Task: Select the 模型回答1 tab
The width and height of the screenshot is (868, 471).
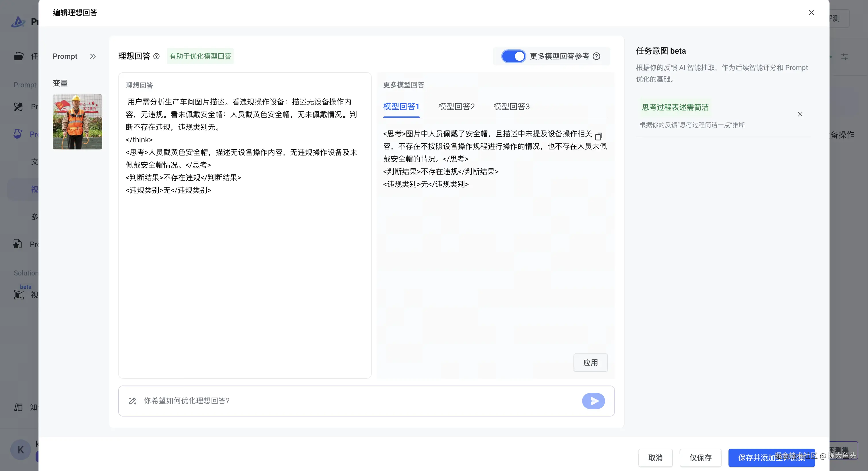Action: point(401,106)
